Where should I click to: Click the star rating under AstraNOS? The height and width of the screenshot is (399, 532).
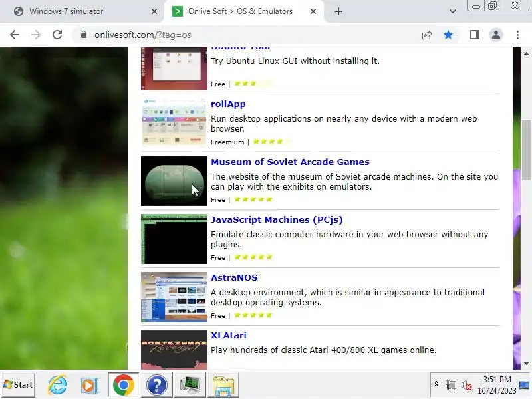(x=253, y=315)
